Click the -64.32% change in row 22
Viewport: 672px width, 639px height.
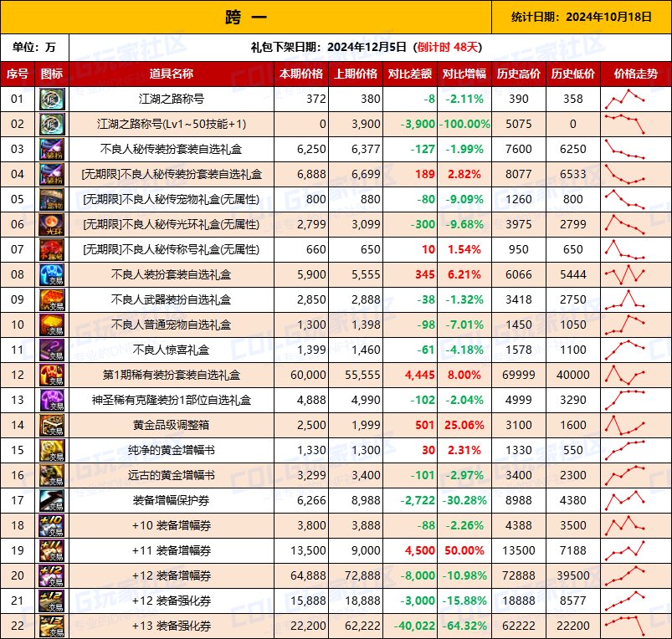(464, 626)
